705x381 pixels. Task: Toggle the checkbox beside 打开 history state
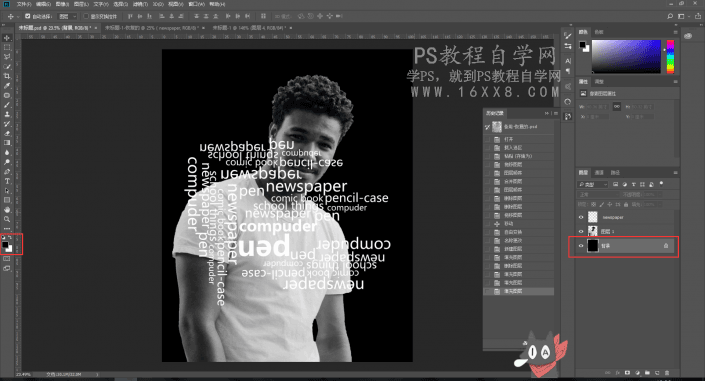pos(487,139)
